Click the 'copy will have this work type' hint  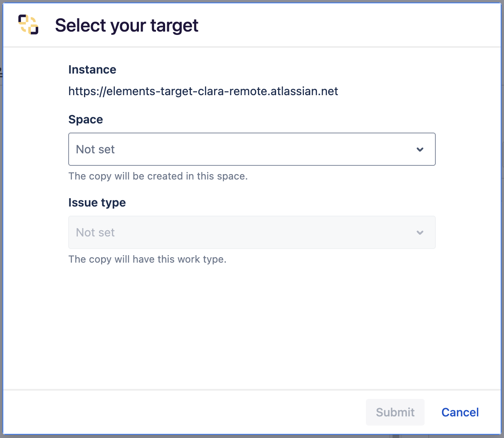click(x=147, y=259)
